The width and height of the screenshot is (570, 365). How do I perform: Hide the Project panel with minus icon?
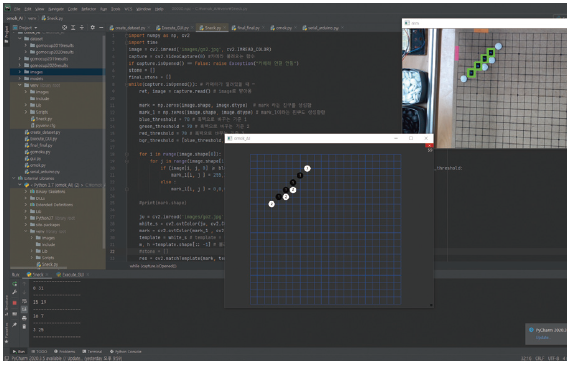(x=101, y=28)
